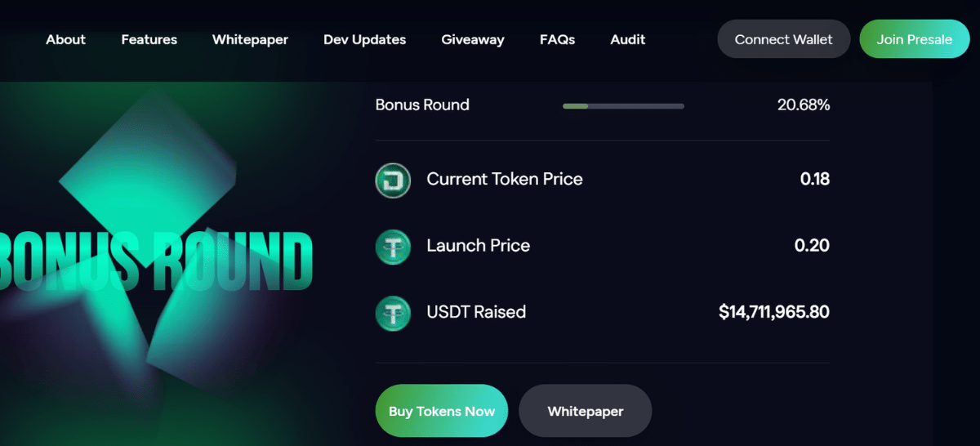This screenshot has width=980, height=446.
Task: Open the About menu item
Action: pos(65,39)
